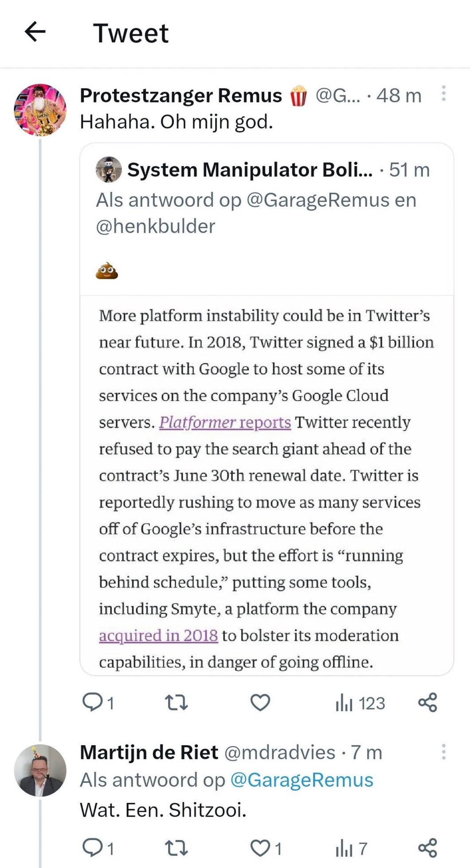
Task: Open Martijn de Riet profile picture
Action: coord(40,770)
